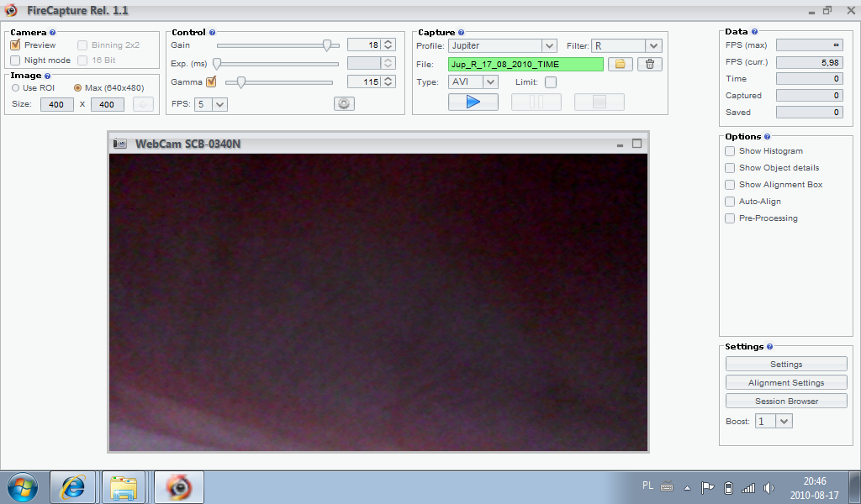Enable Show Histogram option
The width and height of the screenshot is (861, 504).
tap(730, 151)
